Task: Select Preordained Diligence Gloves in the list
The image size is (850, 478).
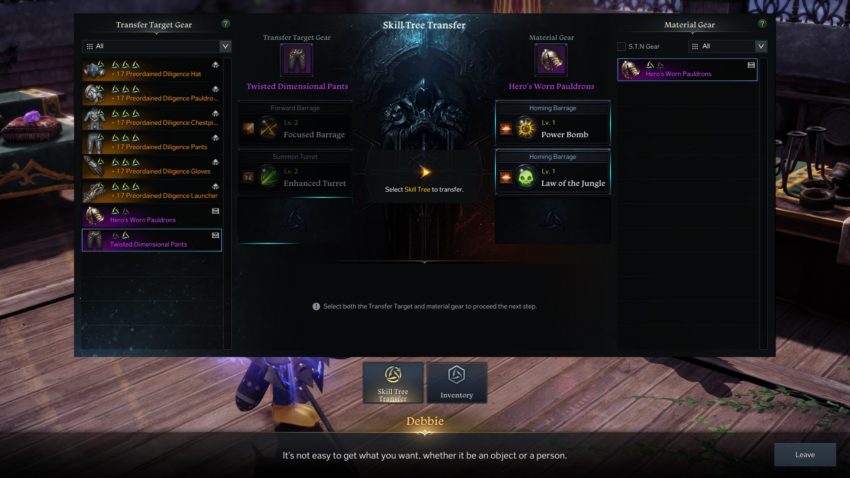Action: (x=152, y=167)
